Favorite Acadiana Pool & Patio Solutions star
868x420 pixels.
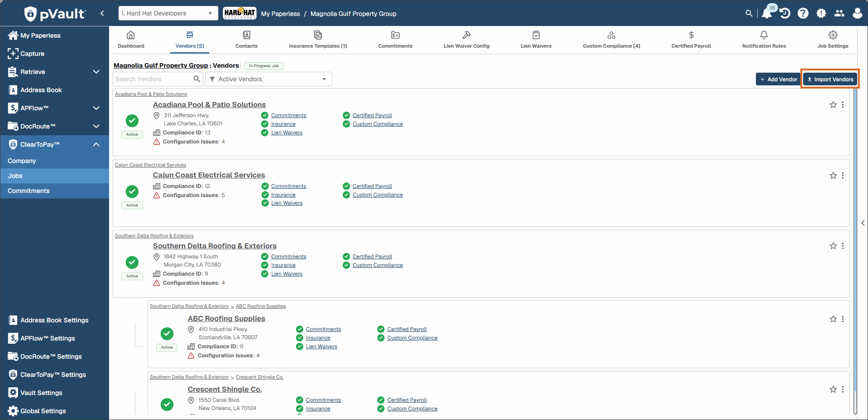click(x=833, y=105)
